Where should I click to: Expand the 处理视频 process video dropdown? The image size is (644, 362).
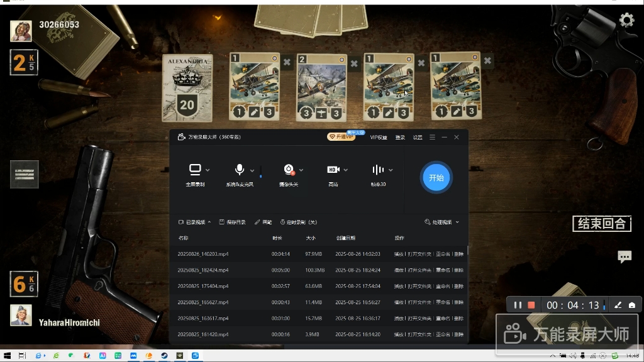[x=442, y=222]
